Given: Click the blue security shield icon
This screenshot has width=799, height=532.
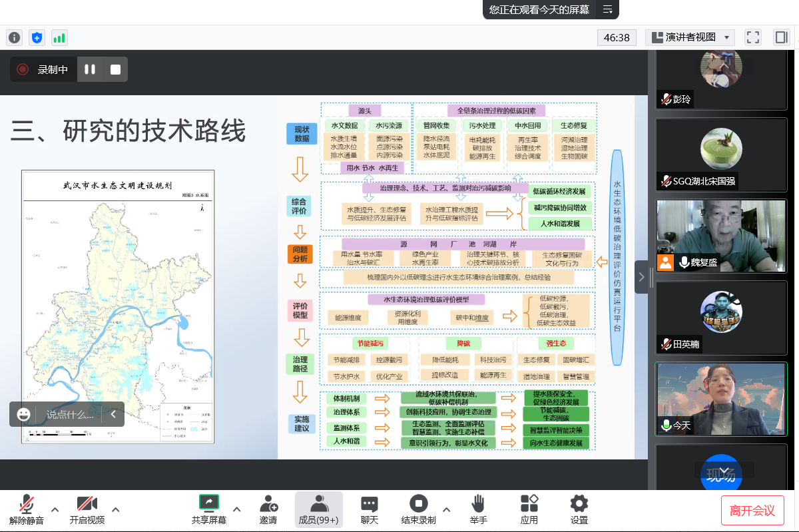Looking at the screenshot, I should tap(37, 37).
